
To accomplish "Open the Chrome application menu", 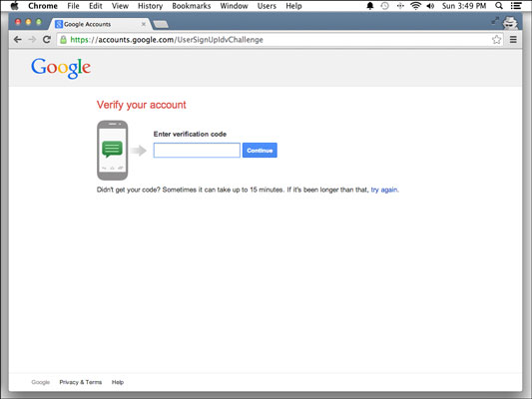I will tap(43, 6).
